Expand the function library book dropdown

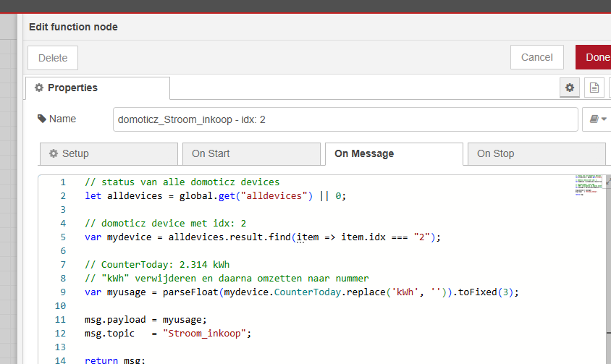(x=597, y=119)
